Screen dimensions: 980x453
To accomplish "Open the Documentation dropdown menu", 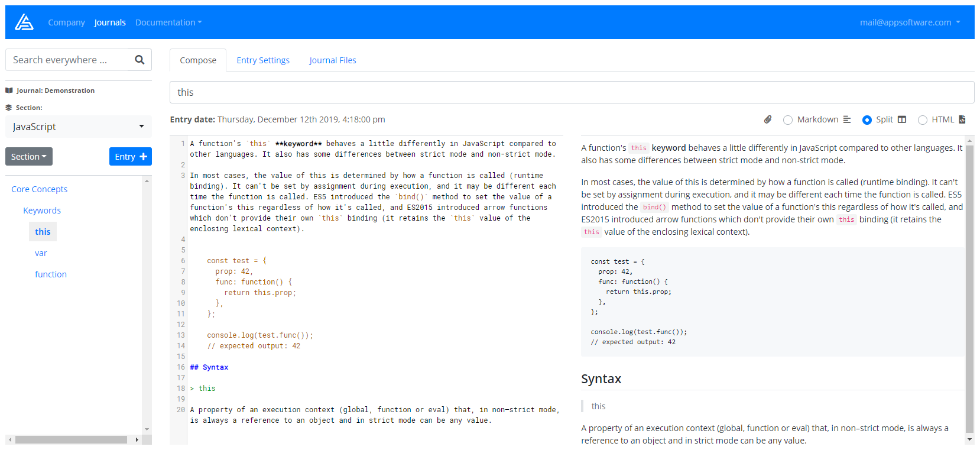I will click(x=168, y=22).
